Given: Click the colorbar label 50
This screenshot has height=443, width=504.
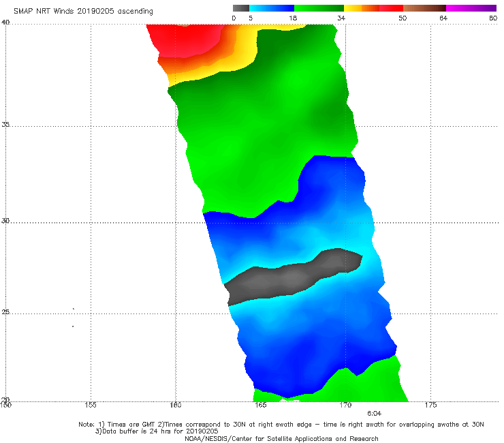Looking at the screenshot, I should 403,18.
